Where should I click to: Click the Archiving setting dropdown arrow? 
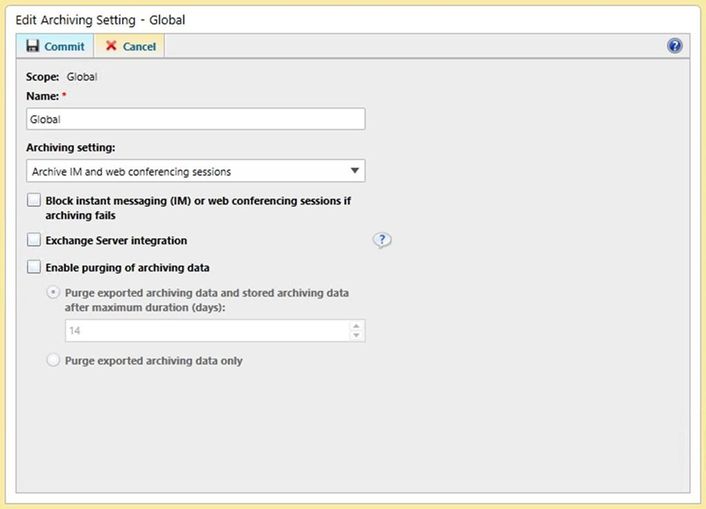[x=356, y=171]
